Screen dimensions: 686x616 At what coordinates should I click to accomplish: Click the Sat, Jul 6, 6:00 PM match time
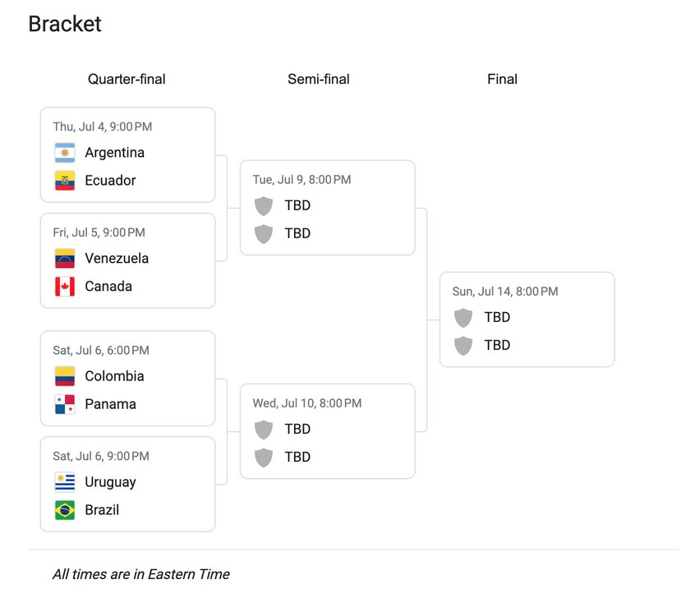click(x=101, y=351)
